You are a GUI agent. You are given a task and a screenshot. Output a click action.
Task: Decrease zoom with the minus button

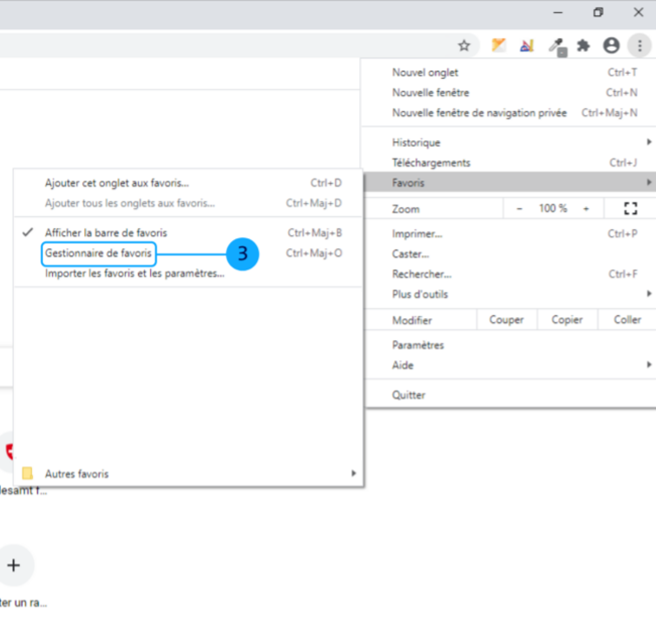tap(519, 208)
